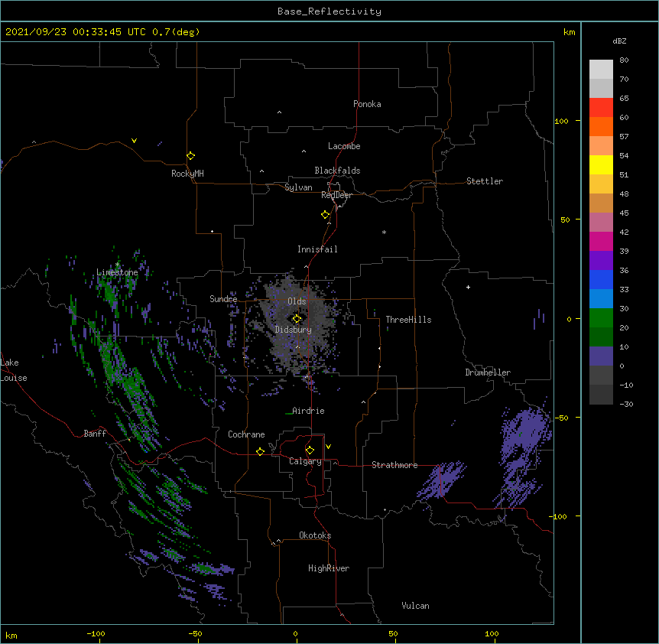
Task: Click the Vulcan city label
Action: pyautogui.click(x=415, y=606)
